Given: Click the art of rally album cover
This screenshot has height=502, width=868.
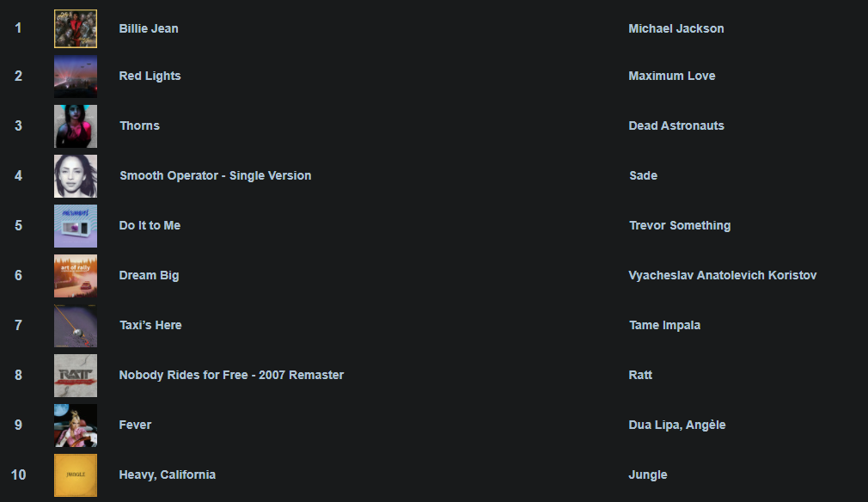Looking at the screenshot, I should (x=76, y=276).
